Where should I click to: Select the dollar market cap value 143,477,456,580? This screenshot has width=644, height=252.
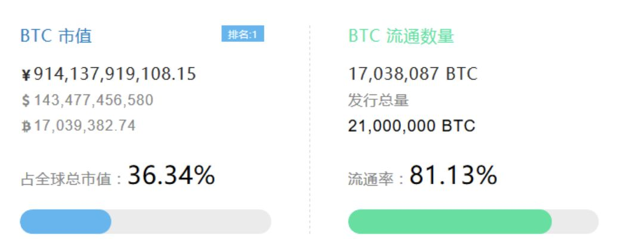pos(94,100)
